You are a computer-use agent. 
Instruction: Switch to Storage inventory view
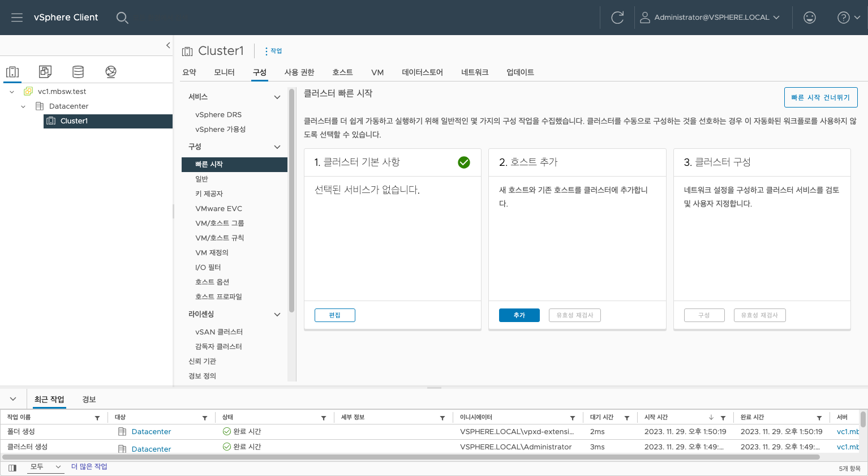(78, 71)
